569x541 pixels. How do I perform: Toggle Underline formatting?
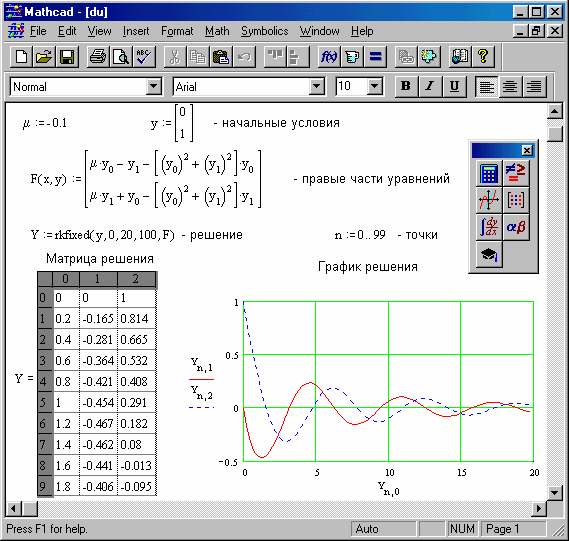[x=454, y=86]
